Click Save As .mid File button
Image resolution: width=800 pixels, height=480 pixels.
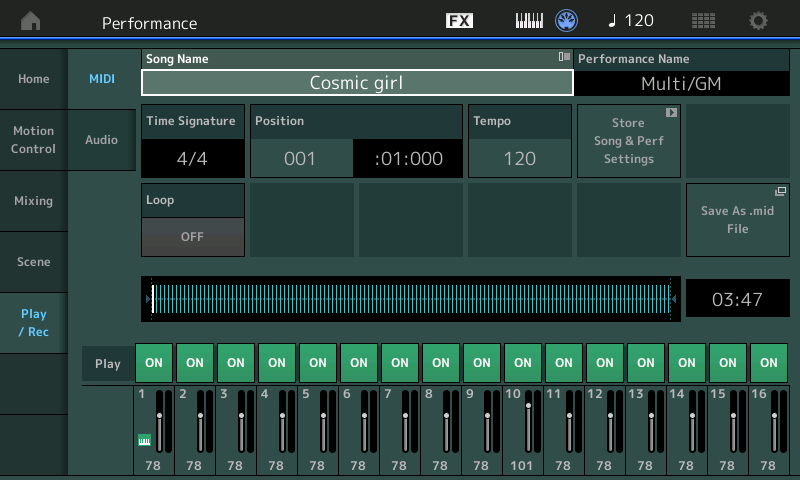pos(737,220)
